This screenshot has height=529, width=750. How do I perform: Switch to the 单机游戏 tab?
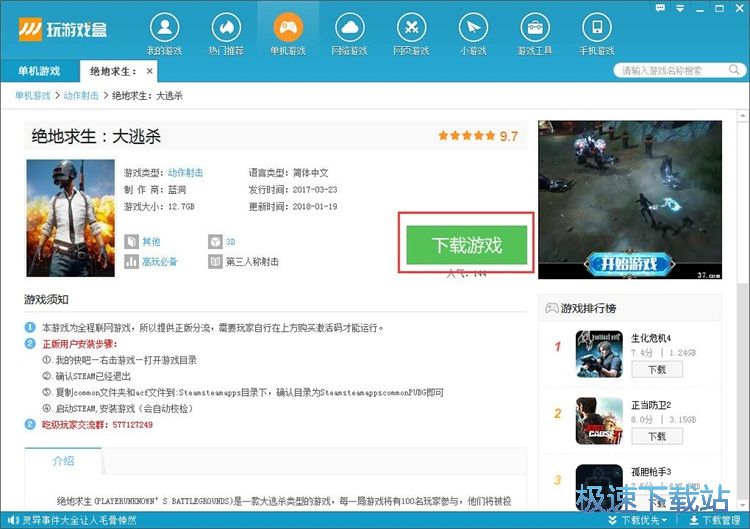(x=39, y=71)
